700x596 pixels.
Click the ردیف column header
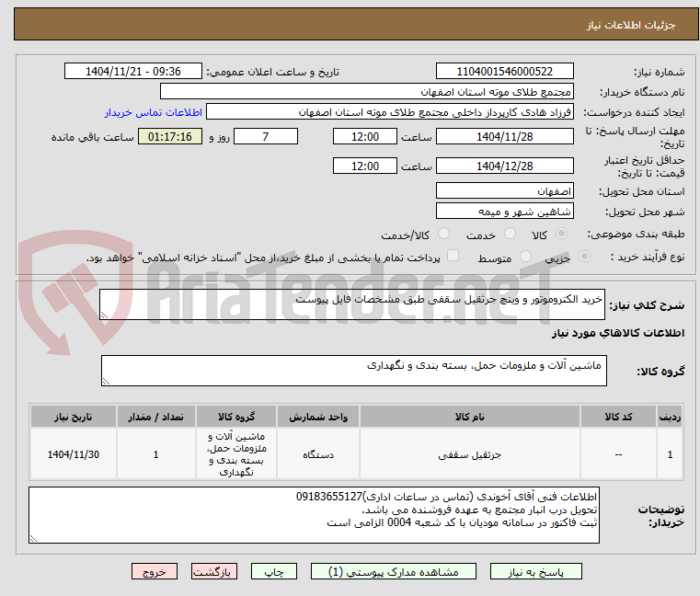[670, 417]
